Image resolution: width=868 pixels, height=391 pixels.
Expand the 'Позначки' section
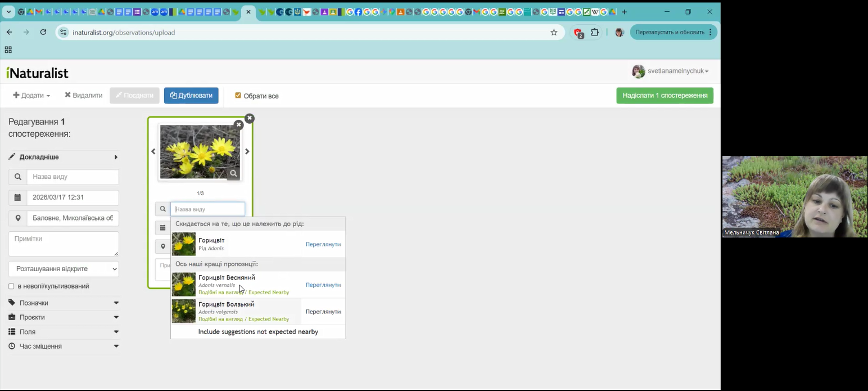click(x=64, y=303)
